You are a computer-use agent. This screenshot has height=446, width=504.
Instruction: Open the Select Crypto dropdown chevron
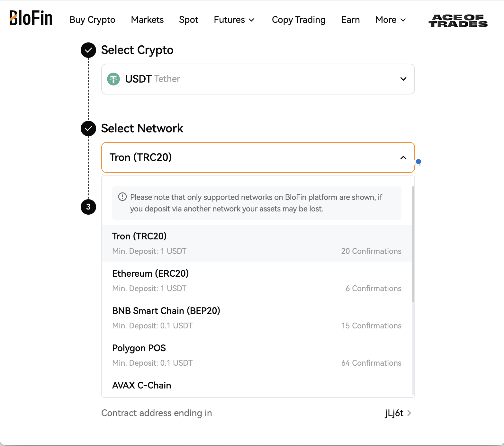coord(403,79)
